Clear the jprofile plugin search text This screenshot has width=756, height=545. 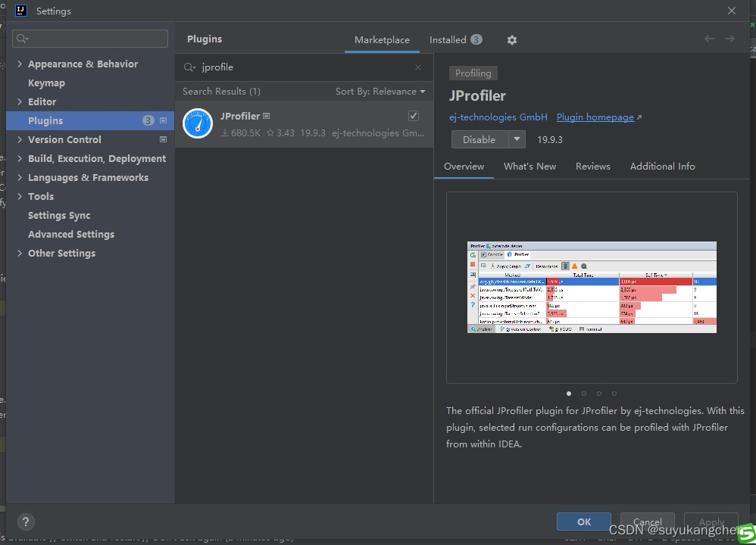(x=418, y=67)
